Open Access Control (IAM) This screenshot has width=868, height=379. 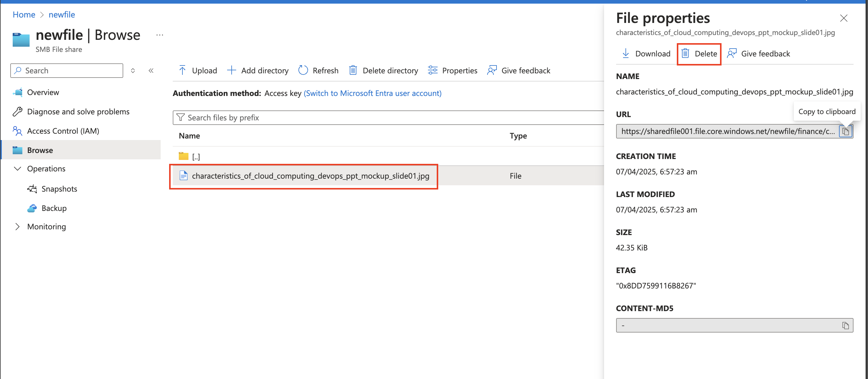[63, 131]
